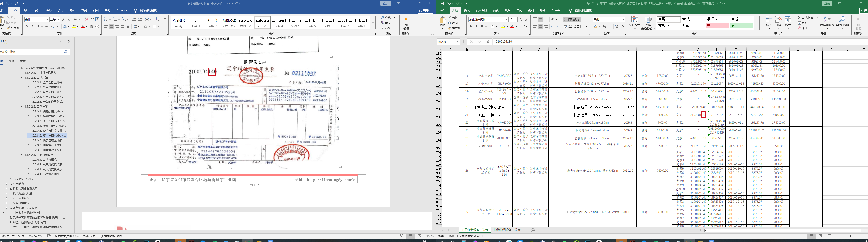Open Excel's 数据 (Data) tab
The width and height of the screenshot is (868, 242).
(508, 10)
